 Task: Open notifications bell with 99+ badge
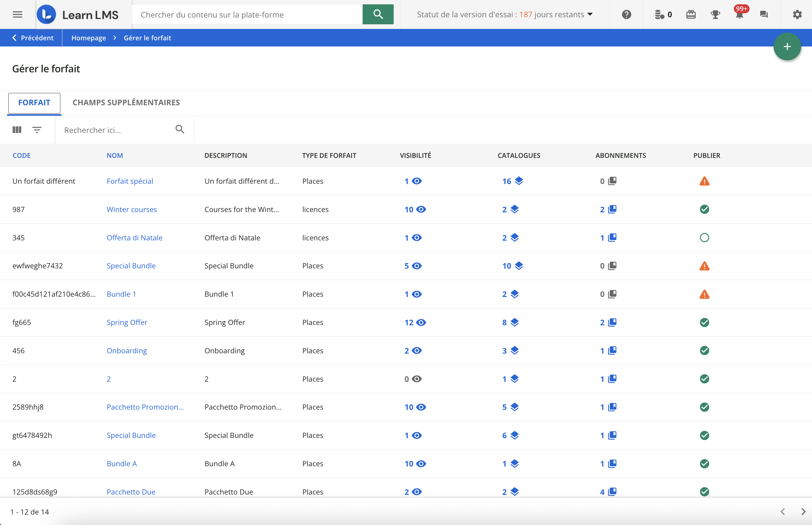tap(740, 14)
